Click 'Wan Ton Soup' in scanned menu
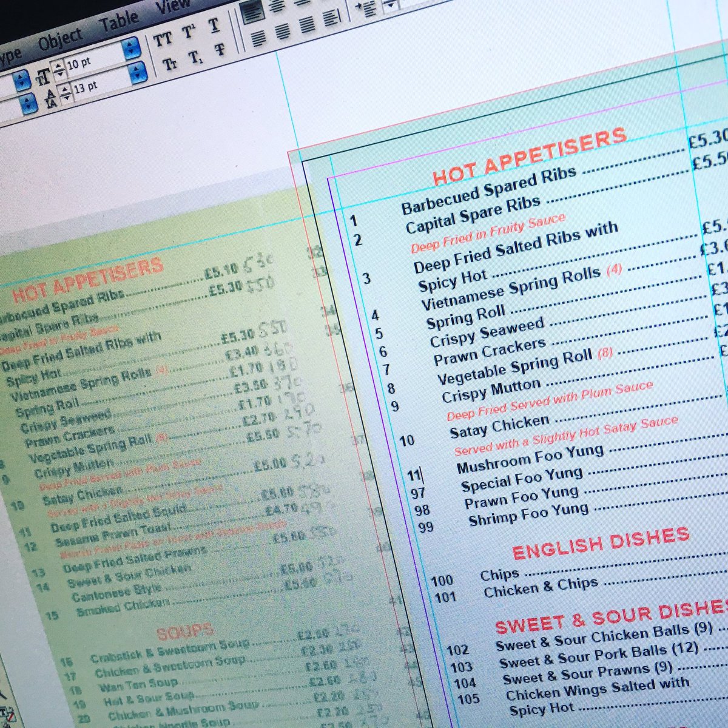728x728 pixels. click(x=139, y=686)
